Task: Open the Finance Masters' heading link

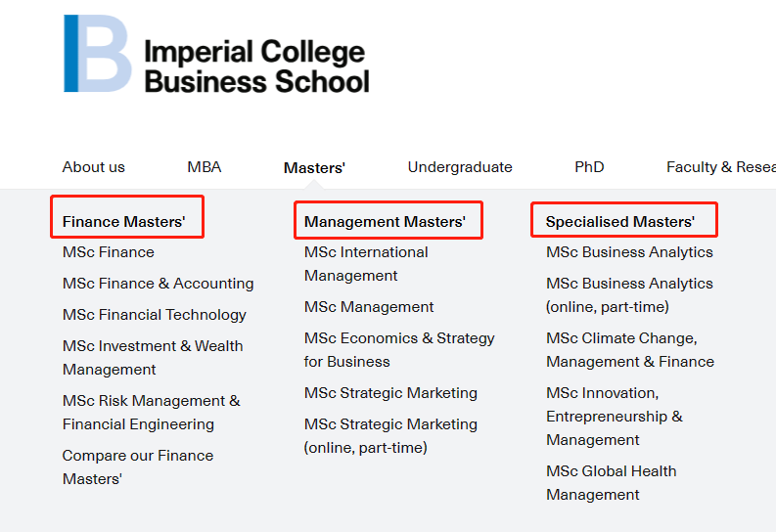Action: [123, 222]
